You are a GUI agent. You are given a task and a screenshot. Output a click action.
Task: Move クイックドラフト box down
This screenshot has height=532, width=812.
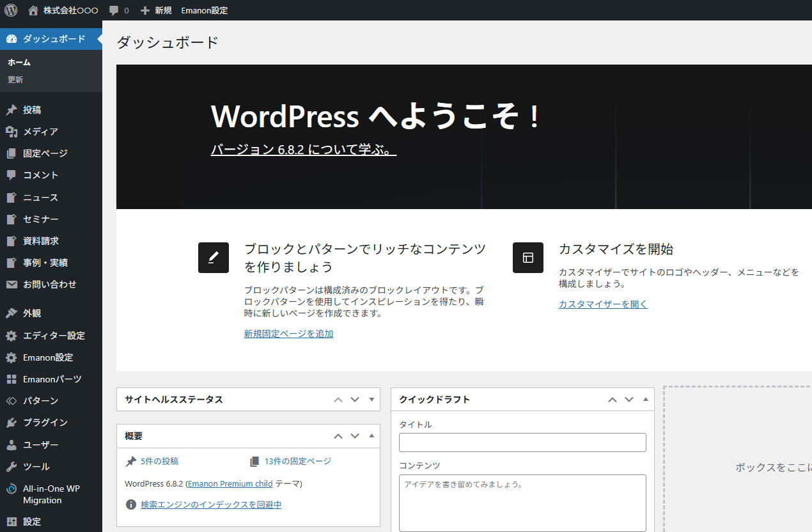pos(629,400)
